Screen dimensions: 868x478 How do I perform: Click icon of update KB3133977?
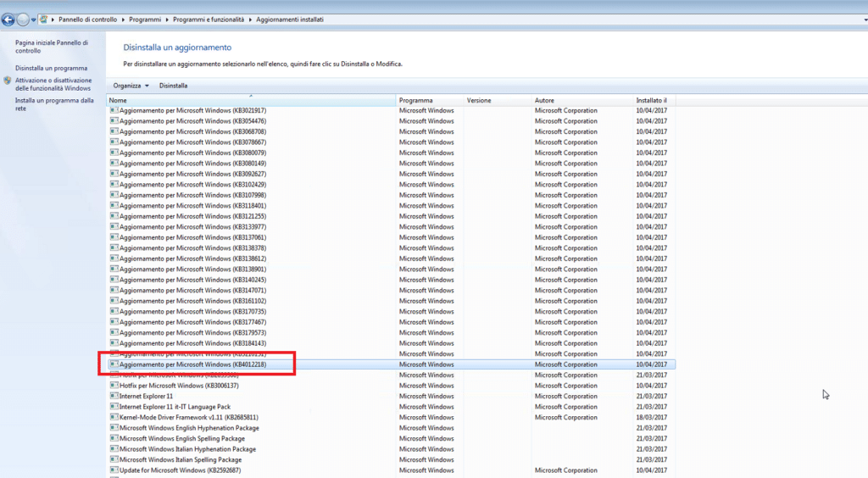(x=114, y=226)
